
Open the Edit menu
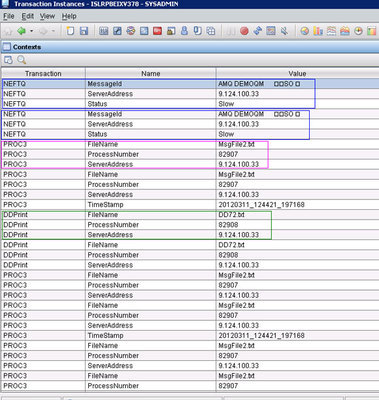pyautogui.click(x=28, y=16)
